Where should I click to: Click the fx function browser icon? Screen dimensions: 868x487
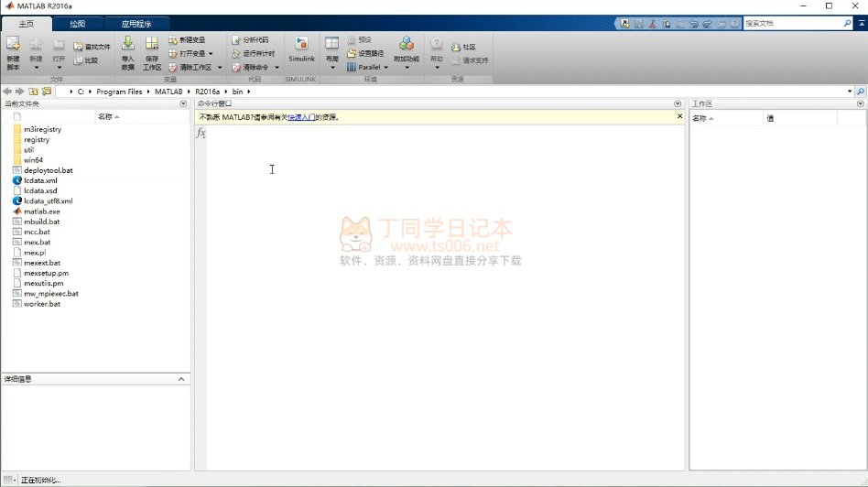pos(201,133)
